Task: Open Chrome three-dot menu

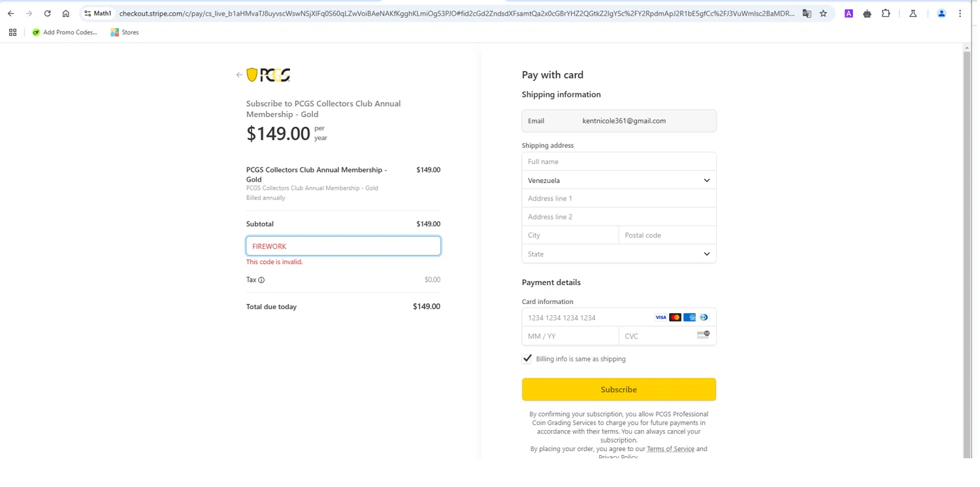Action: [x=960, y=13]
